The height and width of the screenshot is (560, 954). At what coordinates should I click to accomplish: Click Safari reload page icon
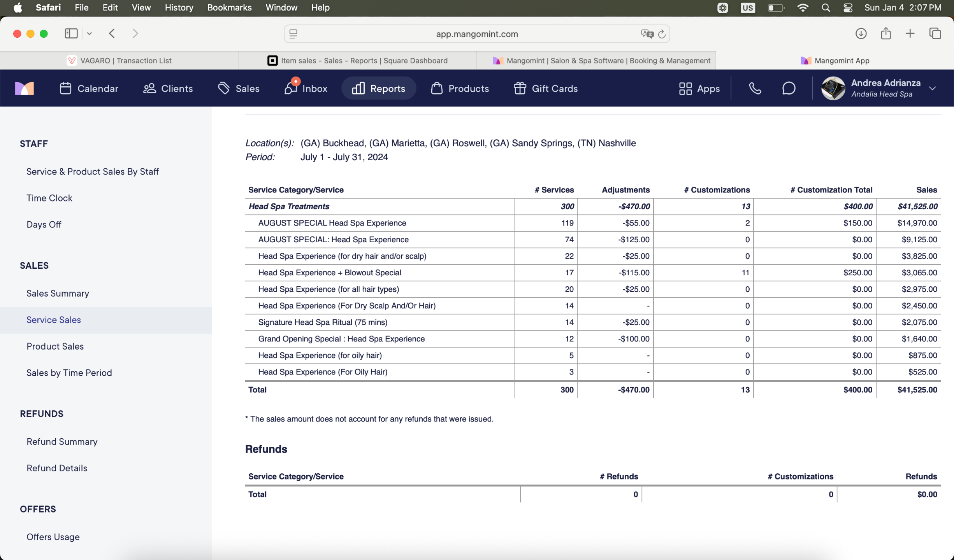point(662,34)
